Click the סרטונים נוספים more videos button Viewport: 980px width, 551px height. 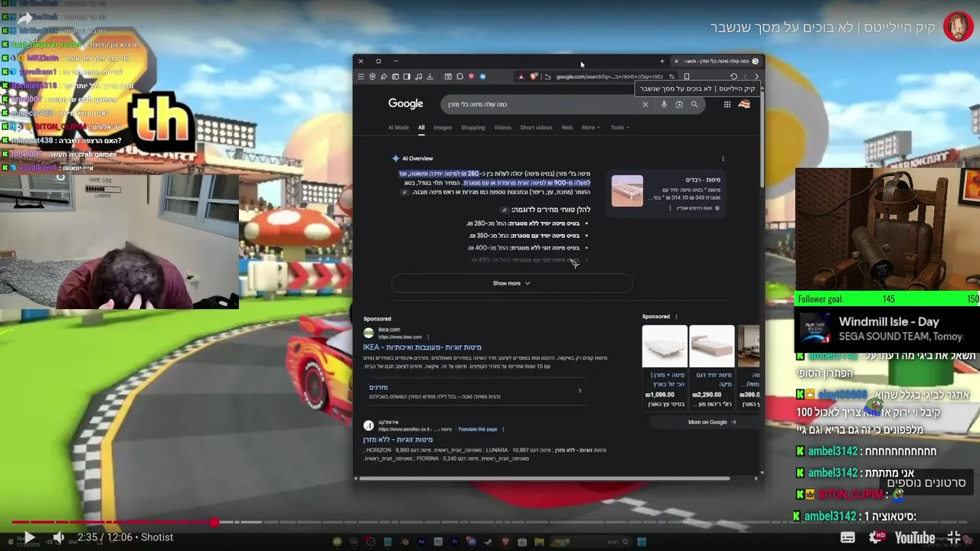[926, 482]
